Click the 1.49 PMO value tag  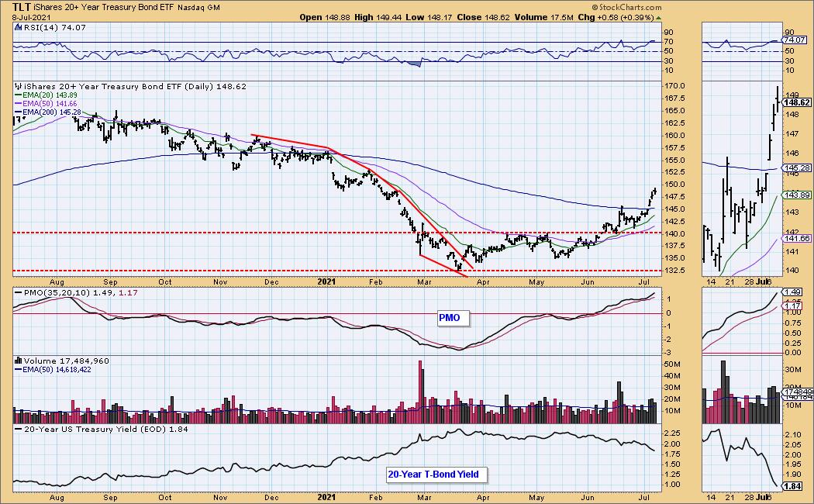793,292
